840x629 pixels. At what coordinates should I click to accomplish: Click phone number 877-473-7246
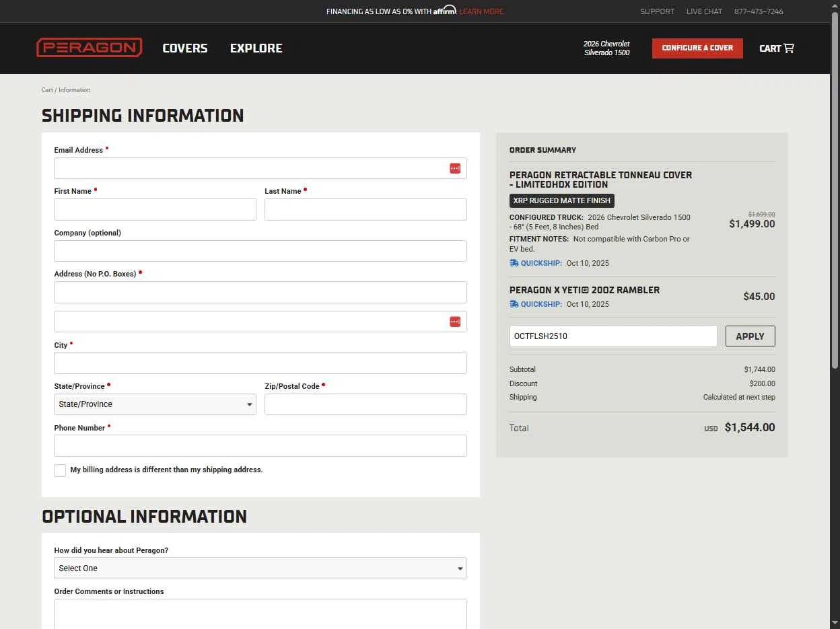coord(759,11)
